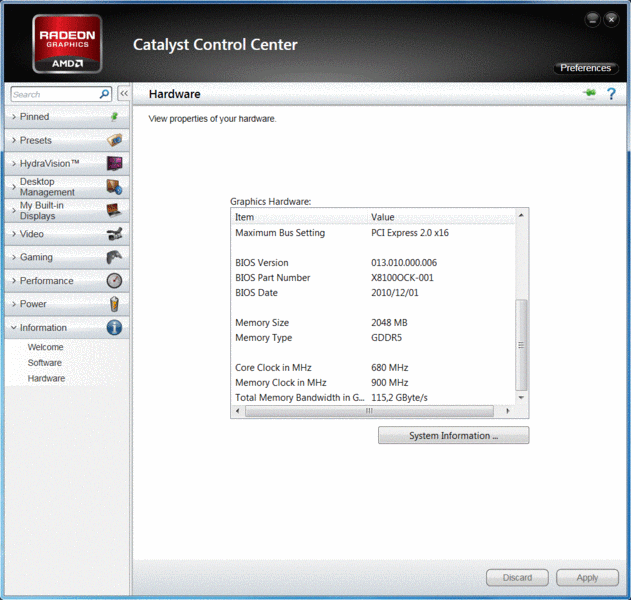631x600 pixels.
Task: Click the Discard button
Action: click(517, 577)
